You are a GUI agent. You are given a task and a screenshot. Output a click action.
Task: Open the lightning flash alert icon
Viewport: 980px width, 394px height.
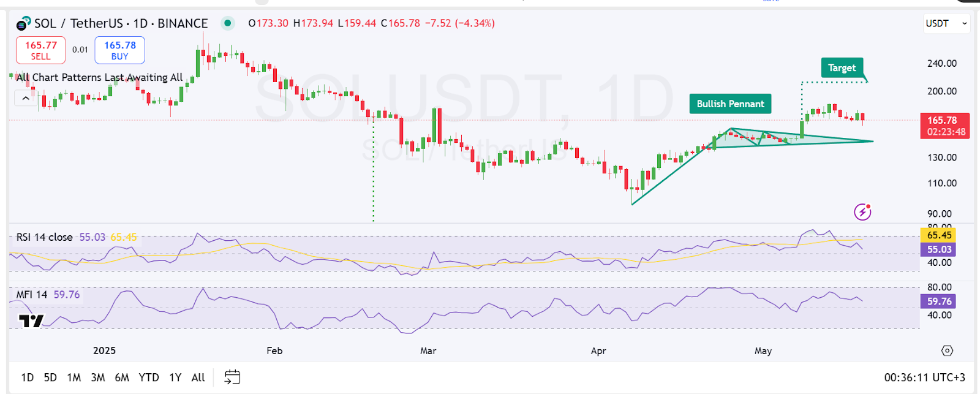point(862,212)
